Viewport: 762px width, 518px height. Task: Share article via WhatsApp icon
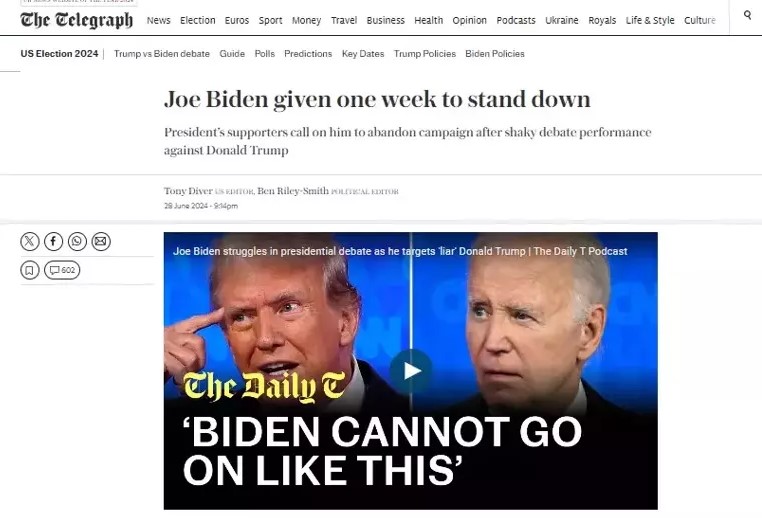(77, 242)
